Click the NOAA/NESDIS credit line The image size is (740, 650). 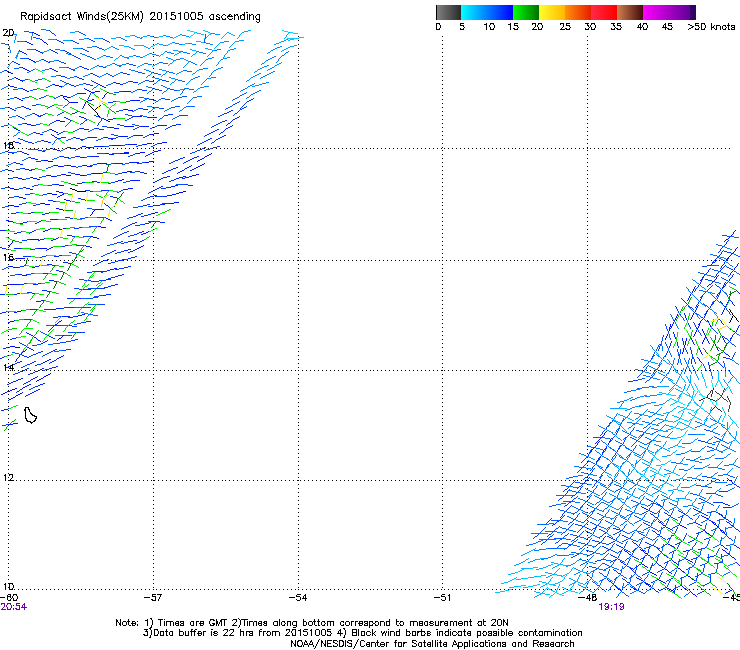pyautogui.click(x=432, y=644)
